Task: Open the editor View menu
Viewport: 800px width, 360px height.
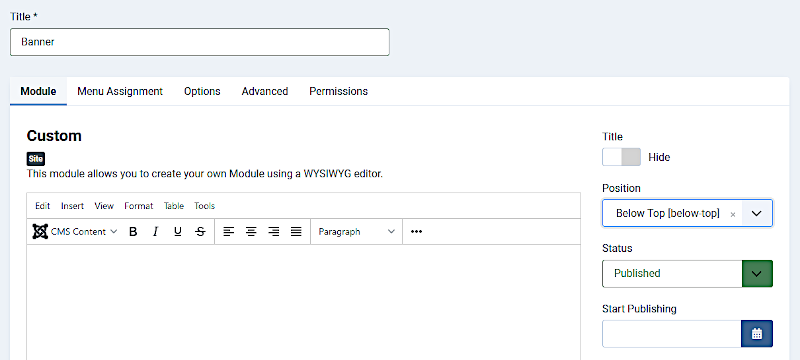Action: pyautogui.click(x=104, y=206)
